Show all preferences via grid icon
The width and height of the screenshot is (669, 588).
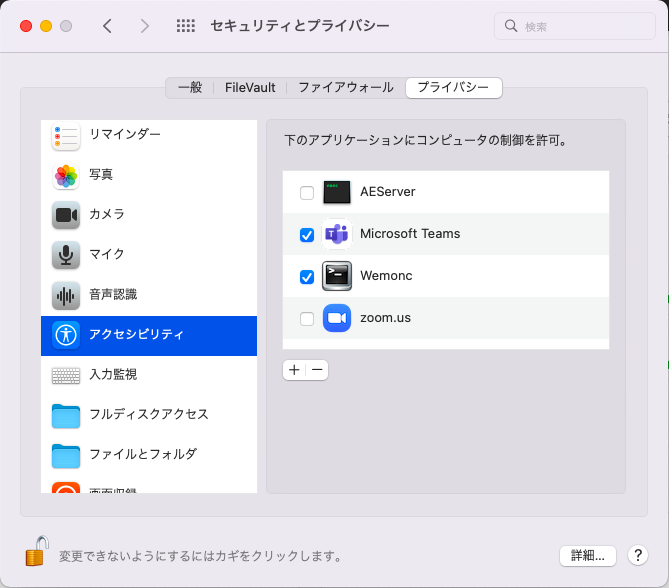pos(186,26)
